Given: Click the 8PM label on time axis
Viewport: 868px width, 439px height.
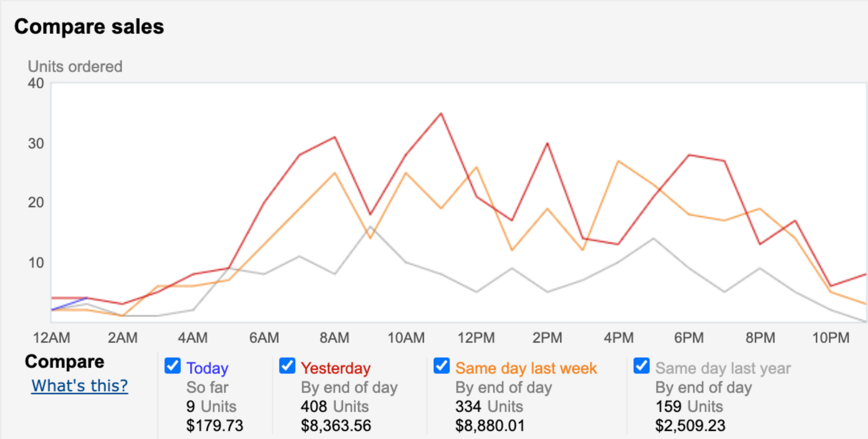Looking at the screenshot, I should (x=760, y=338).
